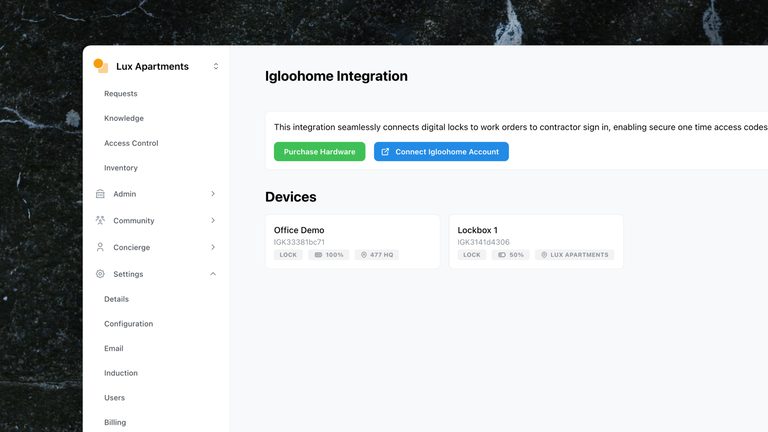Screen dimensions: 768x432
Task: Click the 477 HQ location pin icon
Action: click(x=364, y=255)
